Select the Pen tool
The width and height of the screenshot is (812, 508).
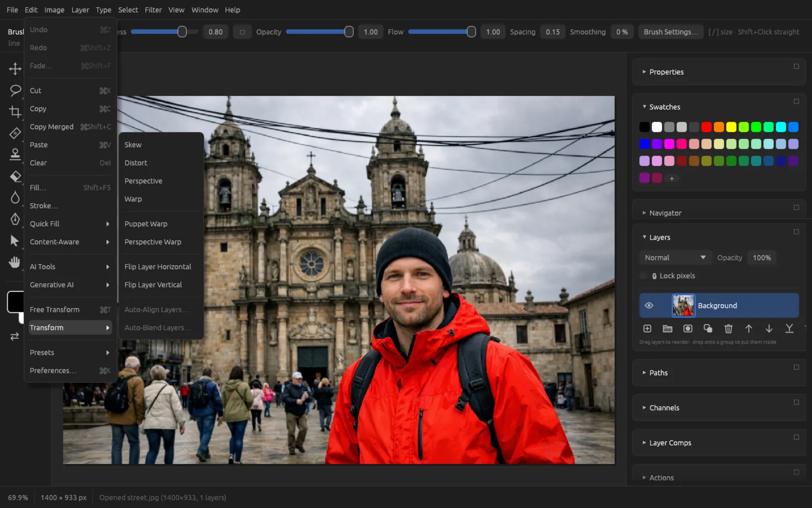(x=15, y=219)
